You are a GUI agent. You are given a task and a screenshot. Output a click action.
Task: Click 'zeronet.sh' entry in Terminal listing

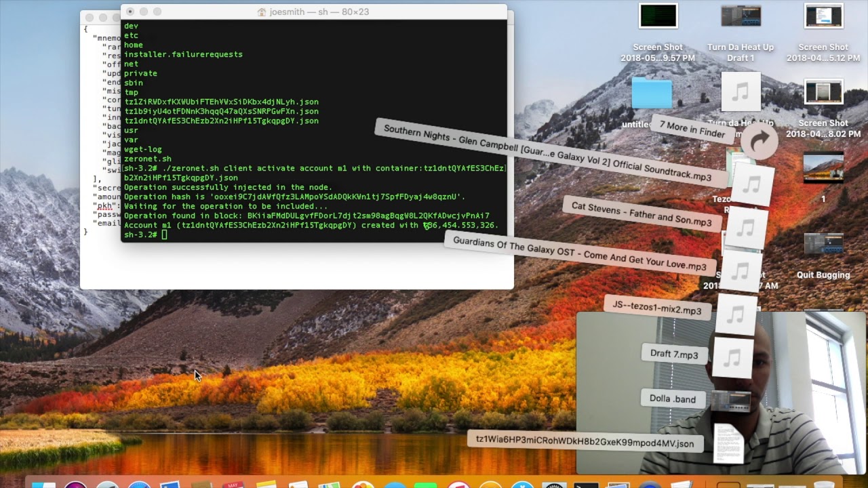click(x=148, y=159)
